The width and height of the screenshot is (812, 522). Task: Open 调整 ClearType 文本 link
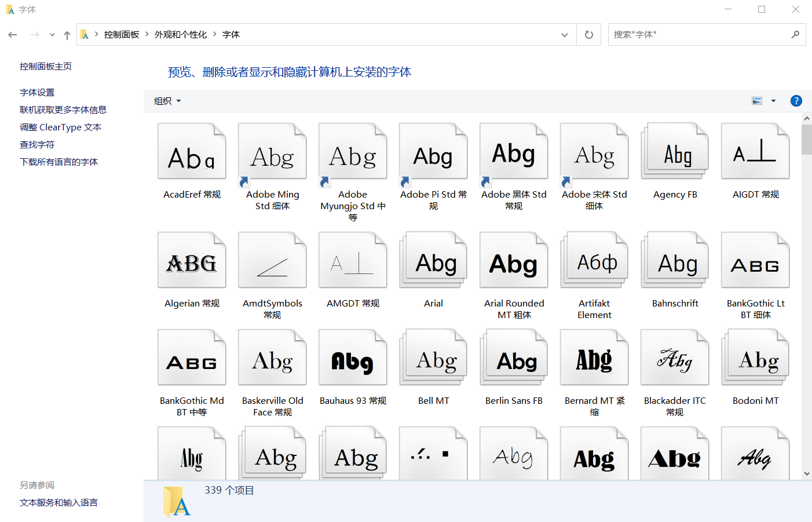60,127
